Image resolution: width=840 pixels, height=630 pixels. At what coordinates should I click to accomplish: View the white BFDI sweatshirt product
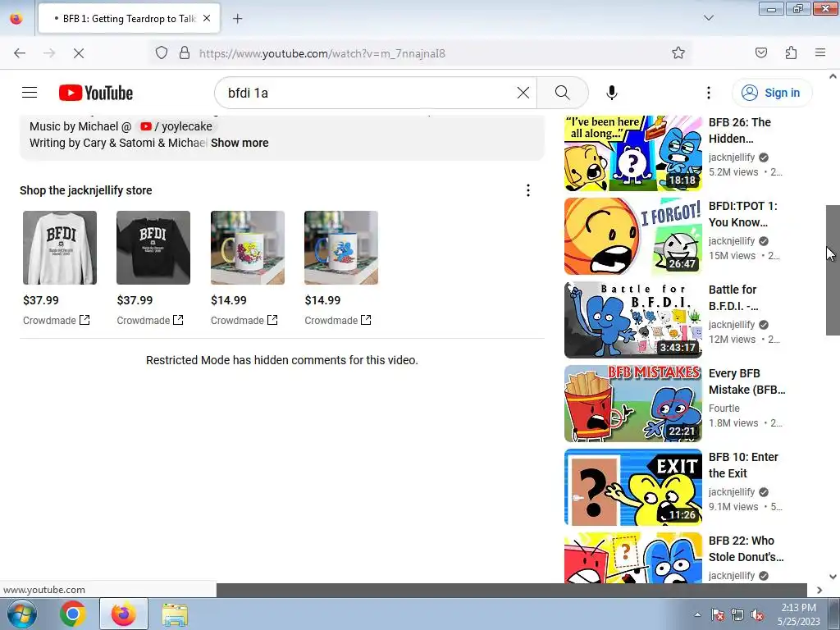(60, 248)
